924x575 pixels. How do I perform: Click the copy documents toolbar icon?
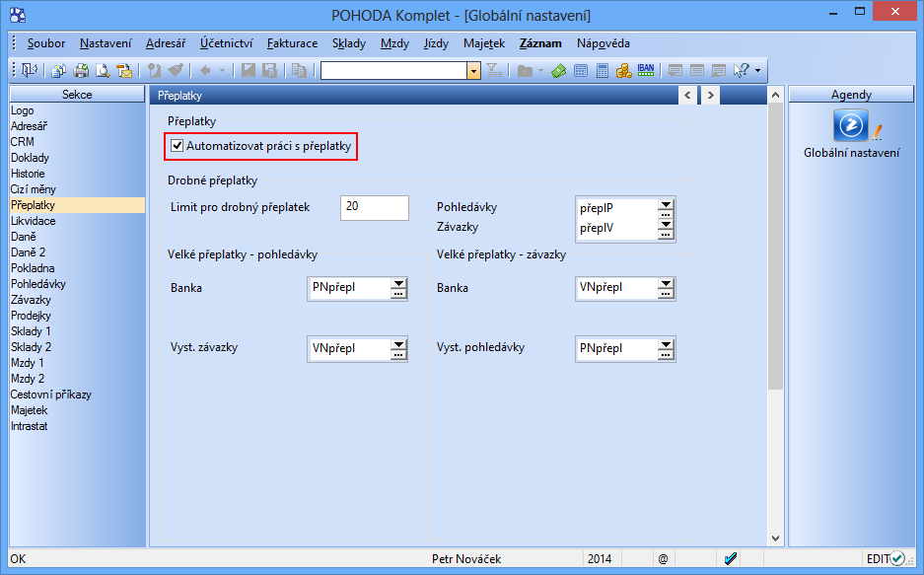[x=58, y=71]
